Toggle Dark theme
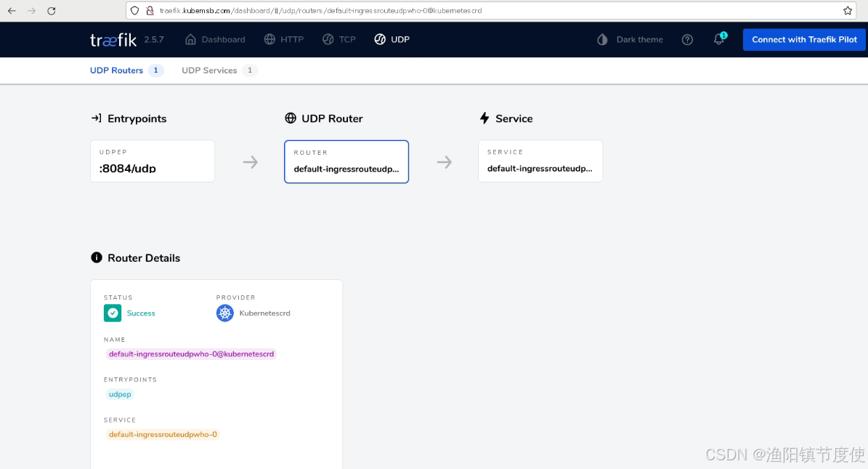The width and height of the screenshot is (868, 469). tap(630, 39)
